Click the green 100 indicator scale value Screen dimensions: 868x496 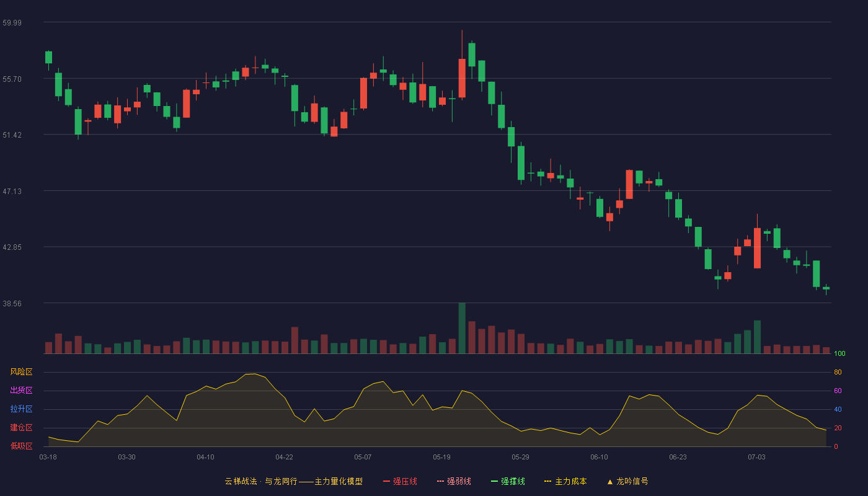click(839, 353)
